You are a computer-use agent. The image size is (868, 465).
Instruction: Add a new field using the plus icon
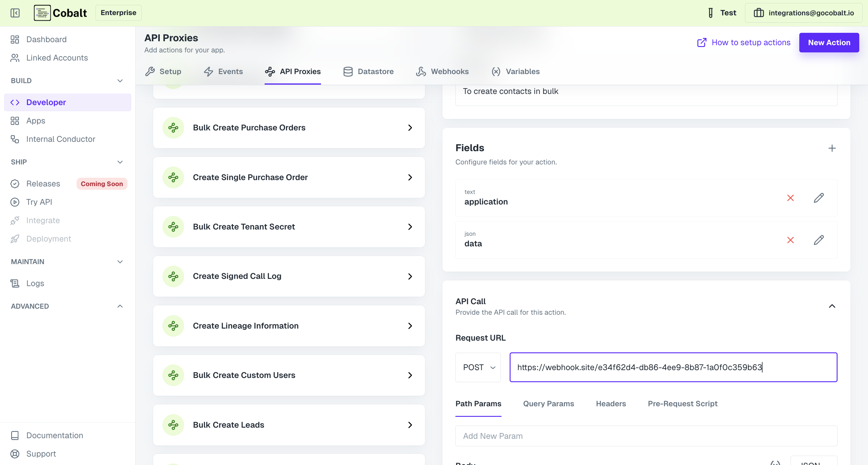pos(832,148)
